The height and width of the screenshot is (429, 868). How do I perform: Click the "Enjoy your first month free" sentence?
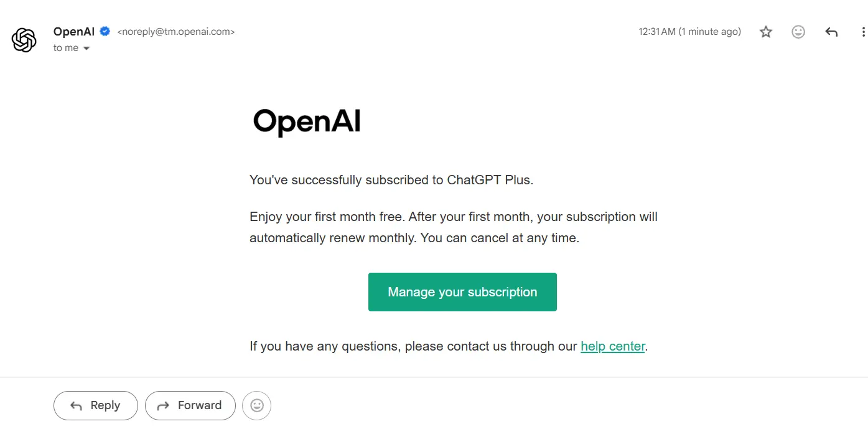(327, 217)
